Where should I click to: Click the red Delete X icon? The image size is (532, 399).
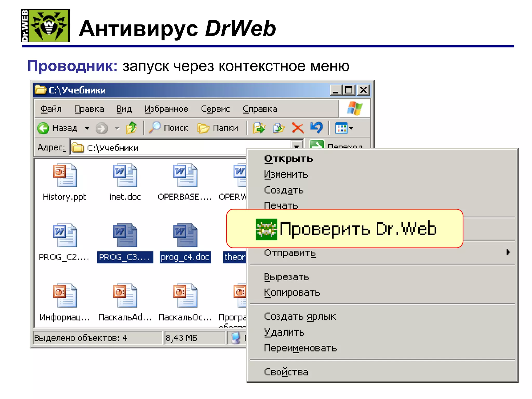(x=298, y=128)
